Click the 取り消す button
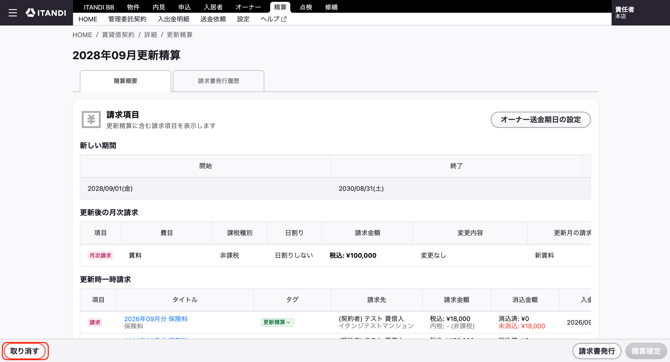The height and width of the screenshot is (362, 670). [x=25, y=351]
